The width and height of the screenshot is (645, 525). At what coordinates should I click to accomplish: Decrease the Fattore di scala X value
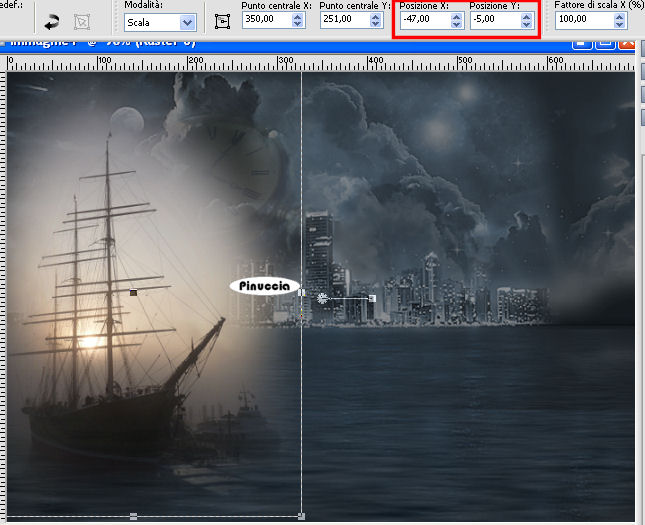pos(619,23)
